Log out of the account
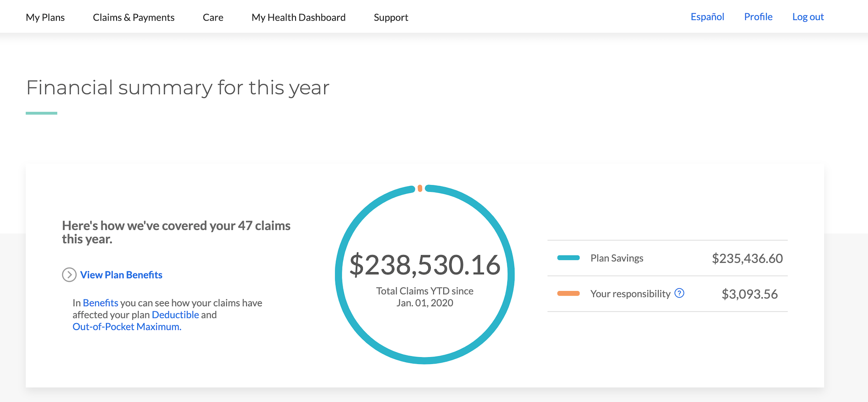 click(x=808, y=17)
